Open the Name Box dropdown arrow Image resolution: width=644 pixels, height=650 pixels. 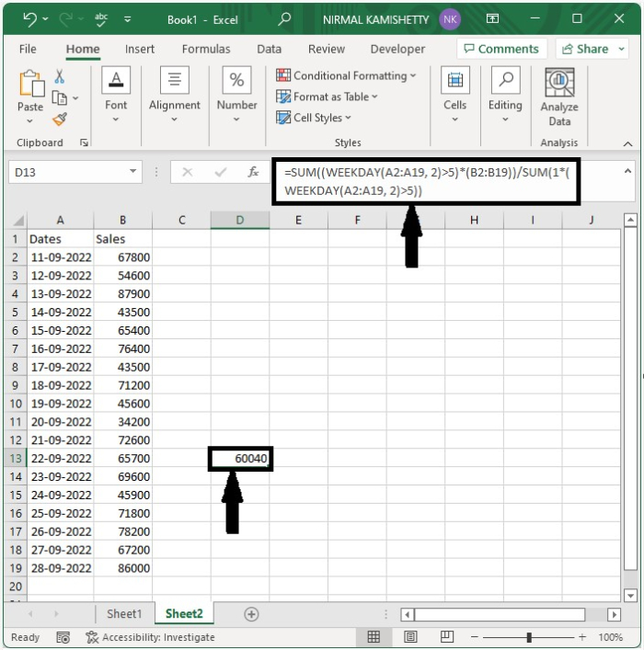pos(132,171)
